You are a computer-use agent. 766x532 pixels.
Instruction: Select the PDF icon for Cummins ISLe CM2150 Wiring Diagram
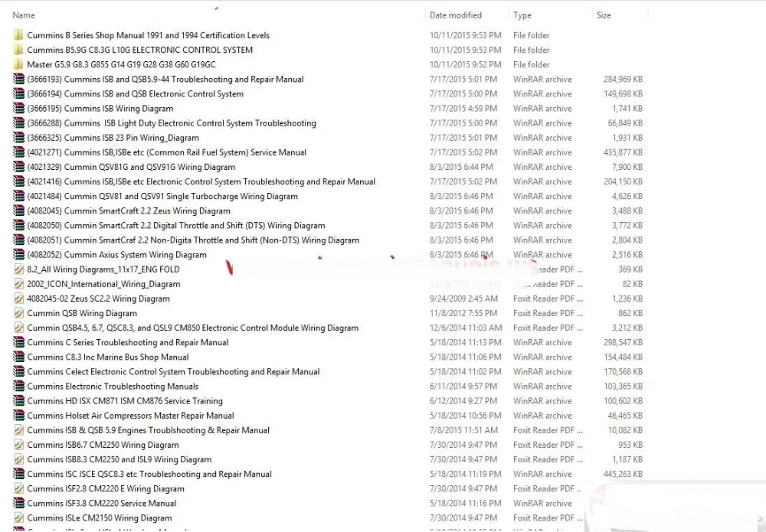click(18, 518)
